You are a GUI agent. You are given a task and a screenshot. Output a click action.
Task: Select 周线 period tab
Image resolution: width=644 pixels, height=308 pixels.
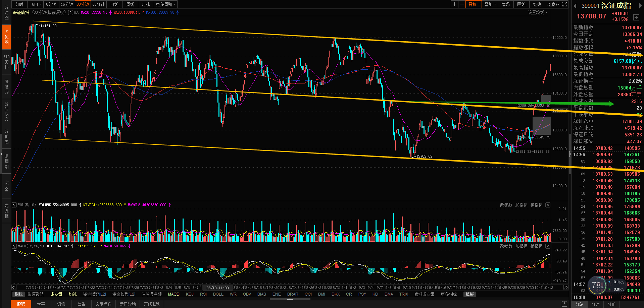click(130, 4)
